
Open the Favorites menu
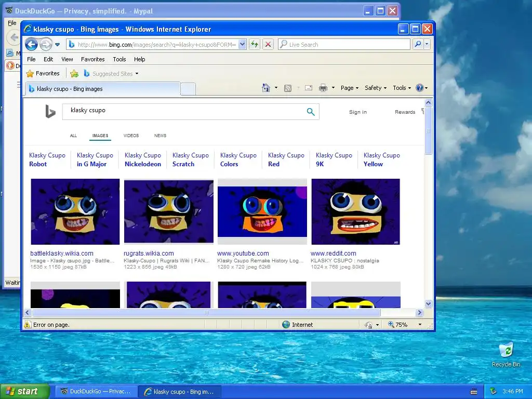(92, 59)
